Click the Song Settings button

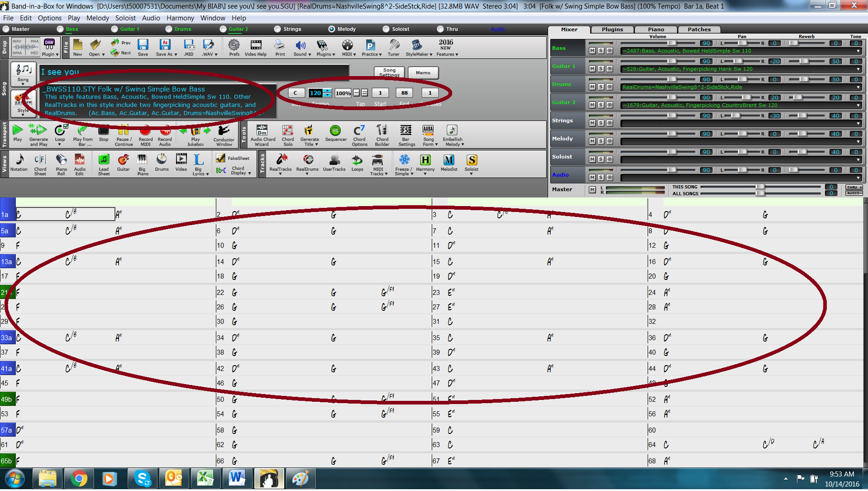click(x=389, y=72)
